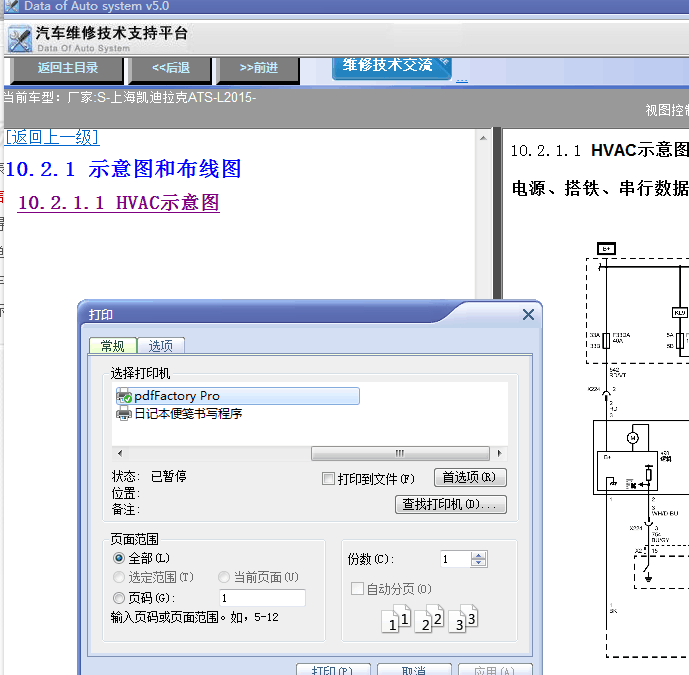Select the 当前页面 radio button
689x675 pixels.
point(224,577)
